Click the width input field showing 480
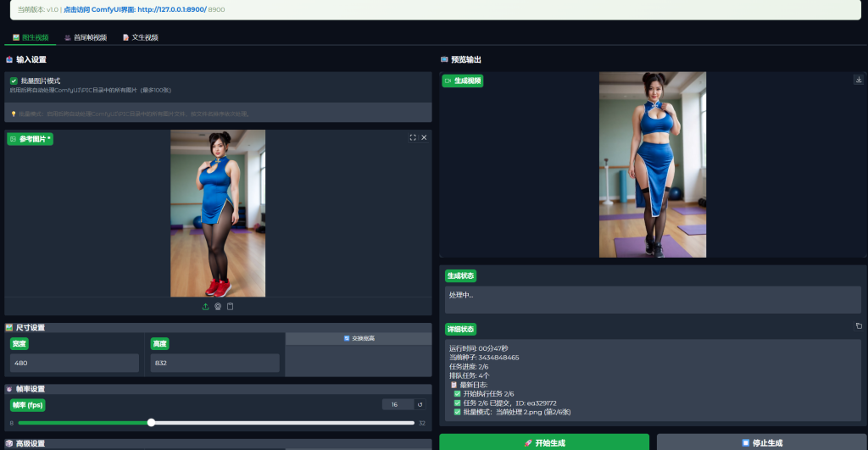Viewport: 868px width, 450px height. 75,363
